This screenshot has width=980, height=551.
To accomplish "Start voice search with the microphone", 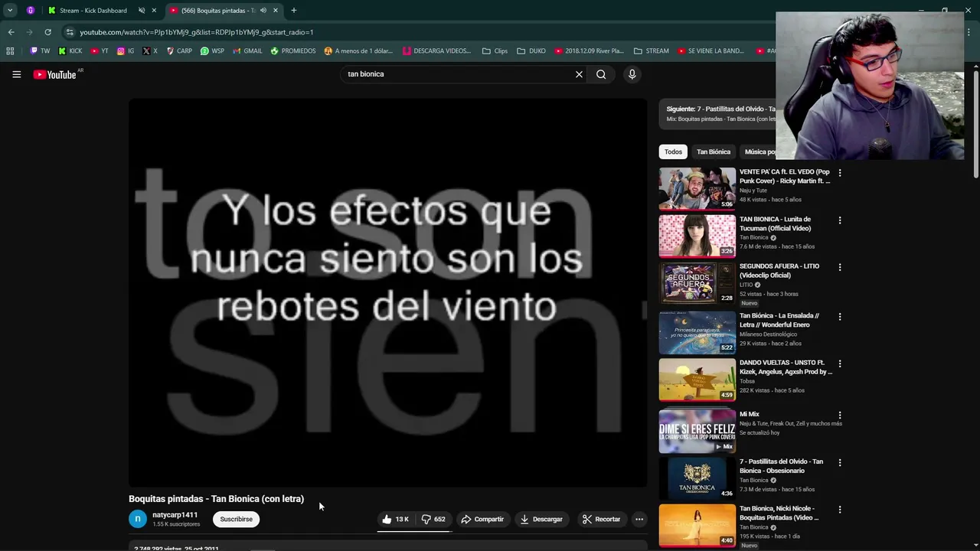I will click(x=632, y=74).
